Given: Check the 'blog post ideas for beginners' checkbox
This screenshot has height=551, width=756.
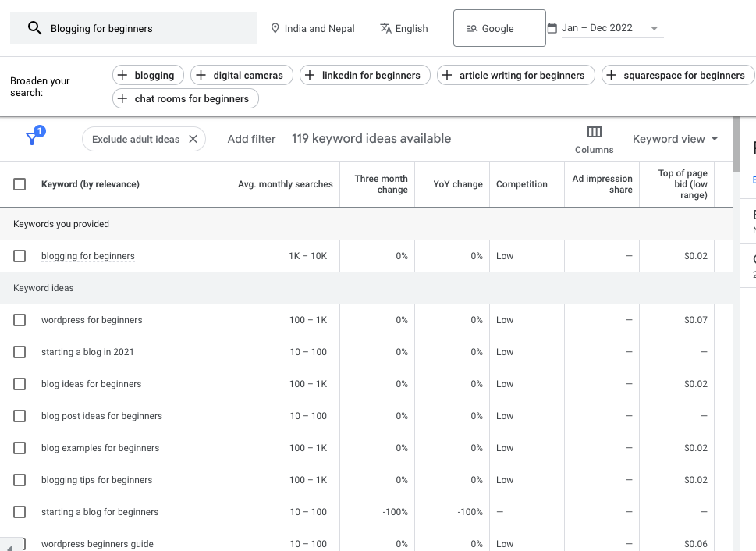Looking at the screenshot, I should coord(20,416).
